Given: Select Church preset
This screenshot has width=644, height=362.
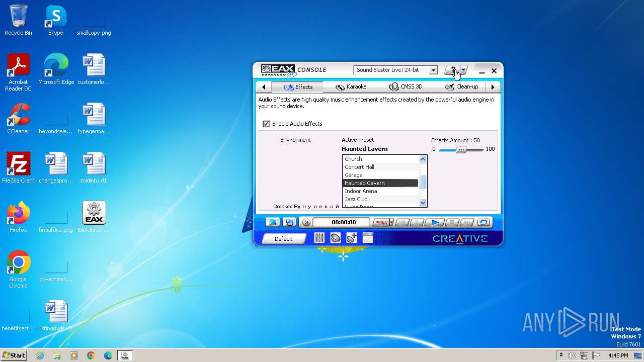Looking at the screenshot, I should (x=380, y=159).
